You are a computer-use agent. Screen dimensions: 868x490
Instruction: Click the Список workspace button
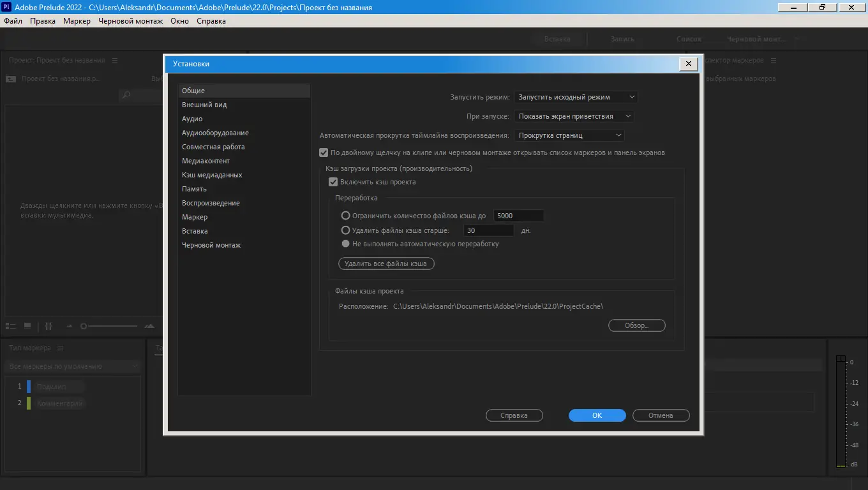pos(689,39)
